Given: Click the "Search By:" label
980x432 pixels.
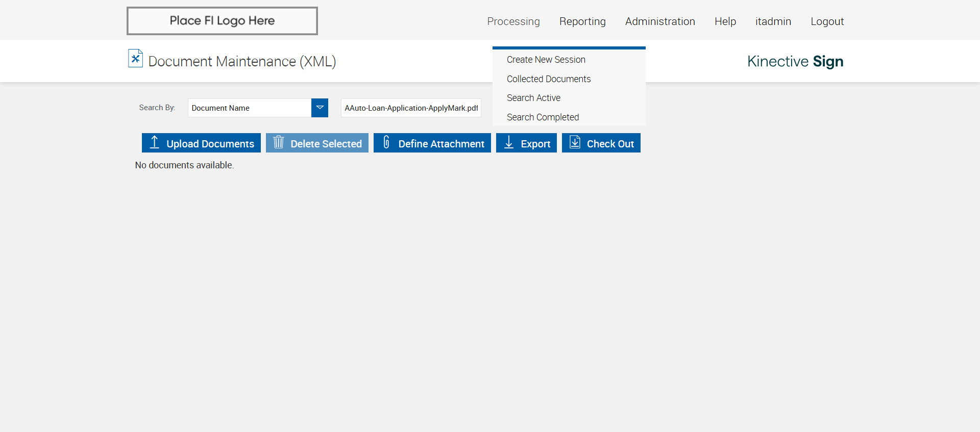Looking at the screenshot, I should 157,108.
